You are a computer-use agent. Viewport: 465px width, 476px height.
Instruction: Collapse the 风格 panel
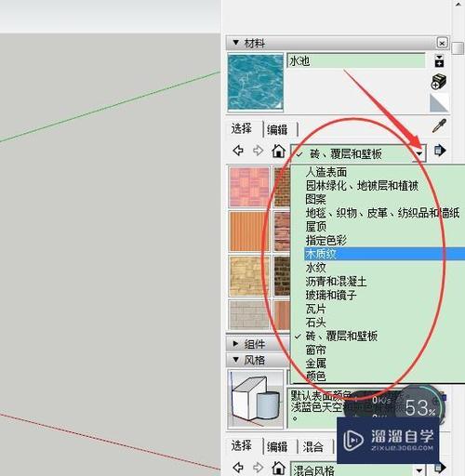pyautogui.click(x=236, y=360)
